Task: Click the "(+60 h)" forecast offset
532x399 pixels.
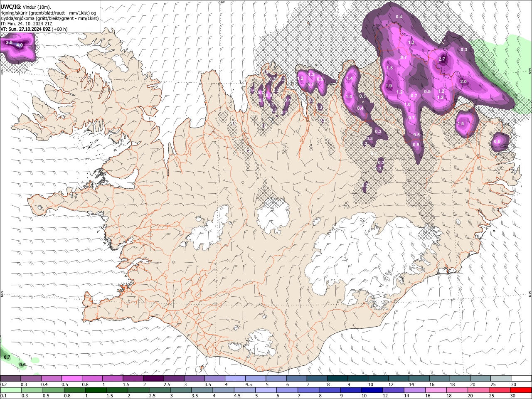Action: (60, 29)
